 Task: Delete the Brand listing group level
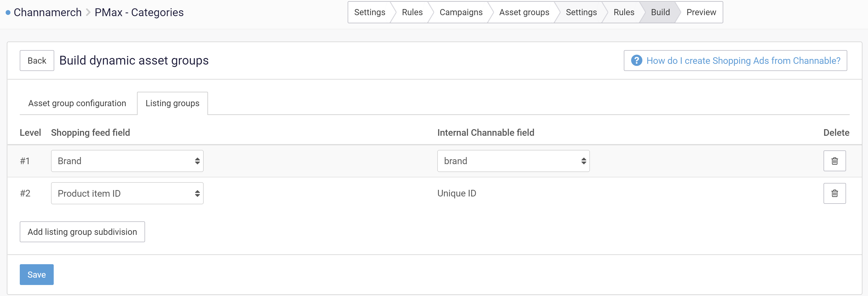pos(834,161)
